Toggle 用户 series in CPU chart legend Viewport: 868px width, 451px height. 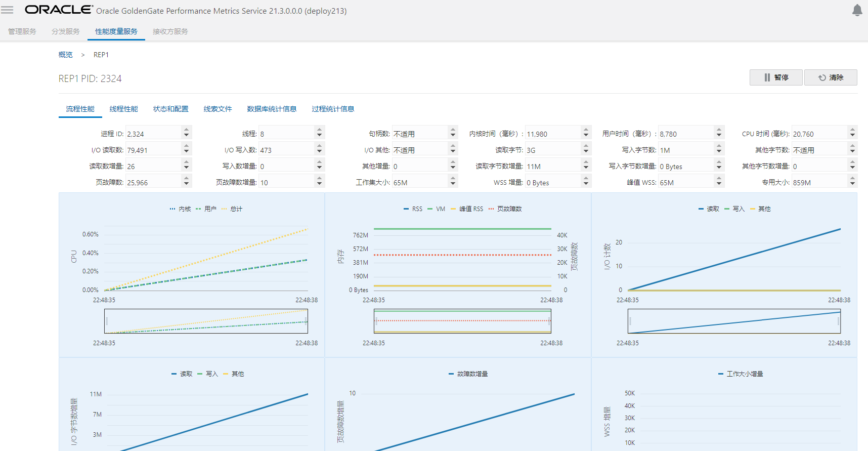tap(206, 209)
